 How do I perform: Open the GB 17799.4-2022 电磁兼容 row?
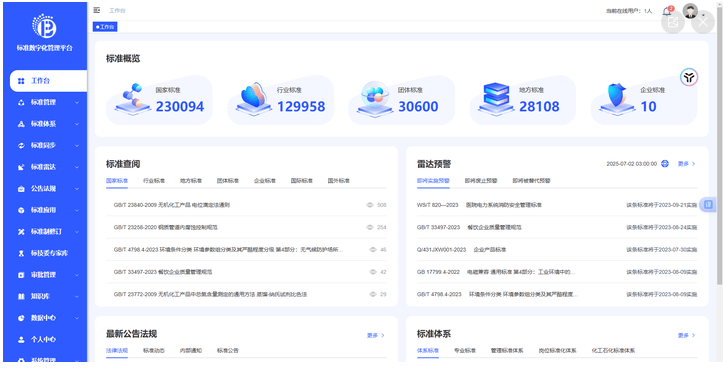557,272
